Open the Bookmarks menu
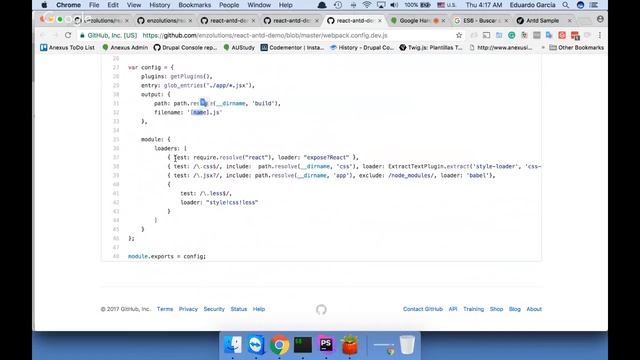 (x=194, y=5)
